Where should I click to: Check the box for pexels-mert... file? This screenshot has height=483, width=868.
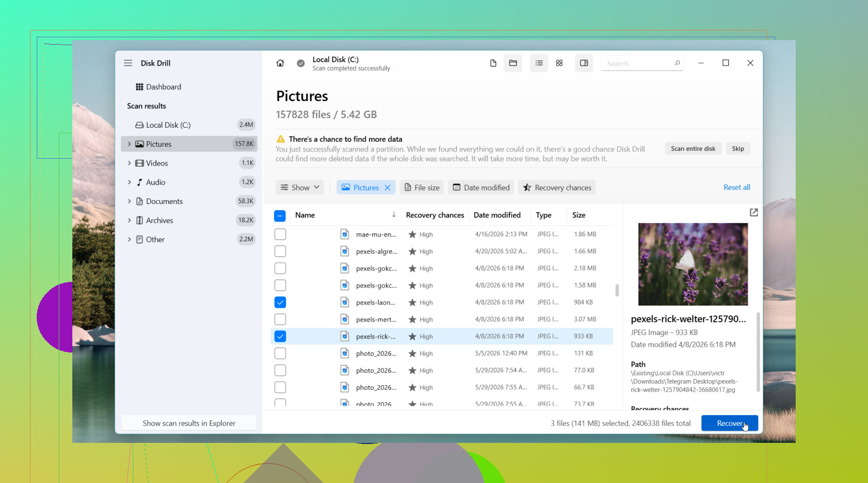point(280,319)
